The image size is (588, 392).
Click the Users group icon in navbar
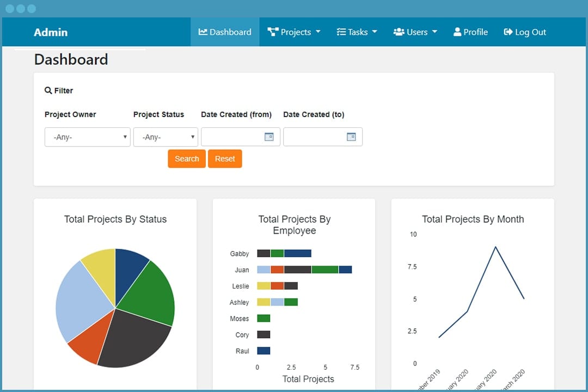399,32
